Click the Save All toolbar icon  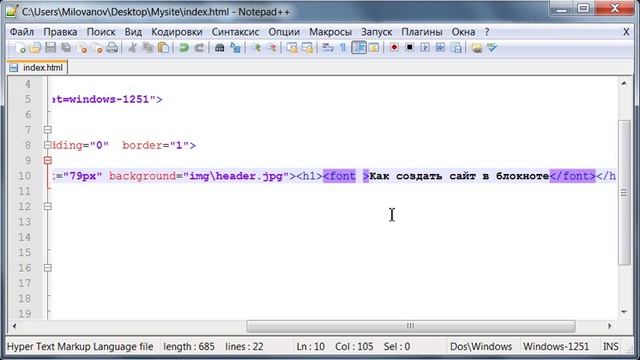tap(66, 48)
